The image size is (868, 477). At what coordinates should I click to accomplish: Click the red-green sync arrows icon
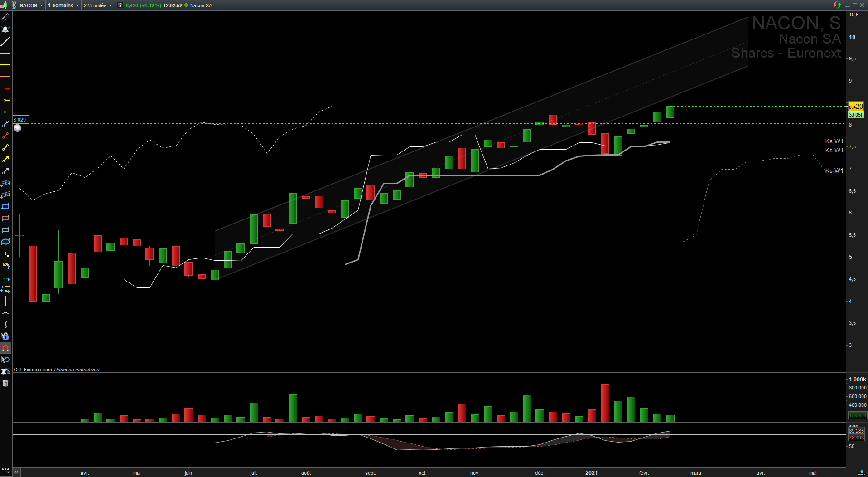tap(837, 5)
